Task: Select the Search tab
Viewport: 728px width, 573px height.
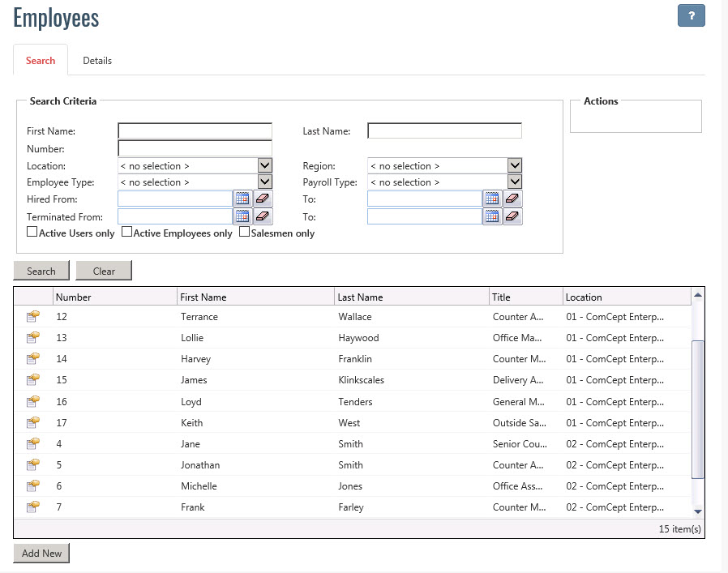Action: point(41,61)
